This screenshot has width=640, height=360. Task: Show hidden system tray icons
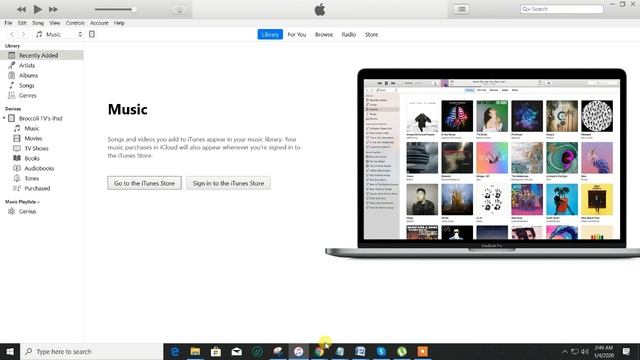[x=564, y=351]
